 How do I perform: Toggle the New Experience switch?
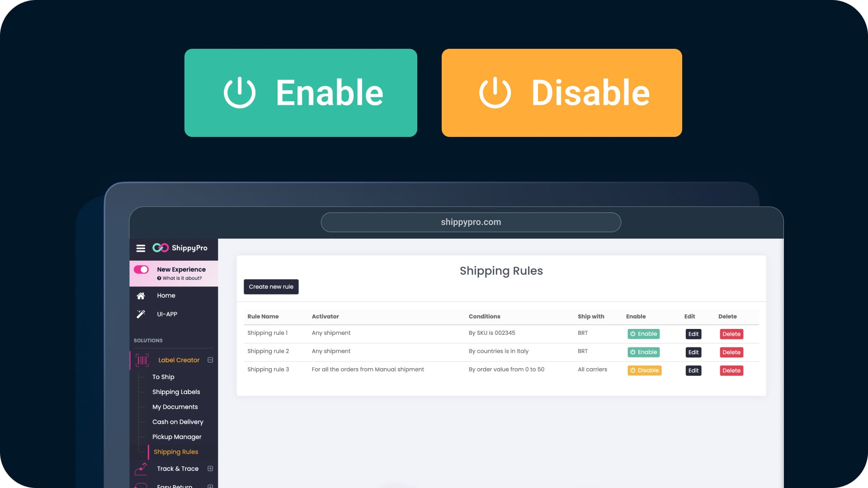click(x=141, y=270)
